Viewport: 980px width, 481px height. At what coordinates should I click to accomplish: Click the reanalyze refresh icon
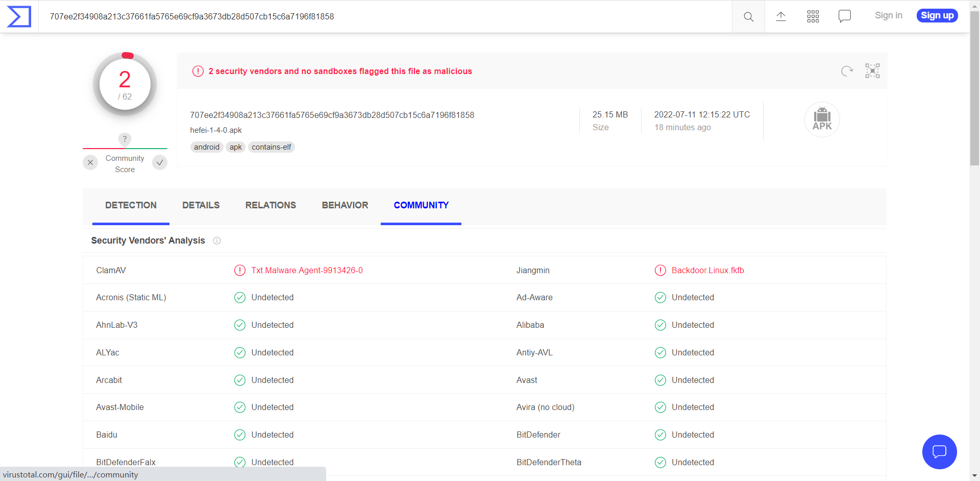[847, 71]
